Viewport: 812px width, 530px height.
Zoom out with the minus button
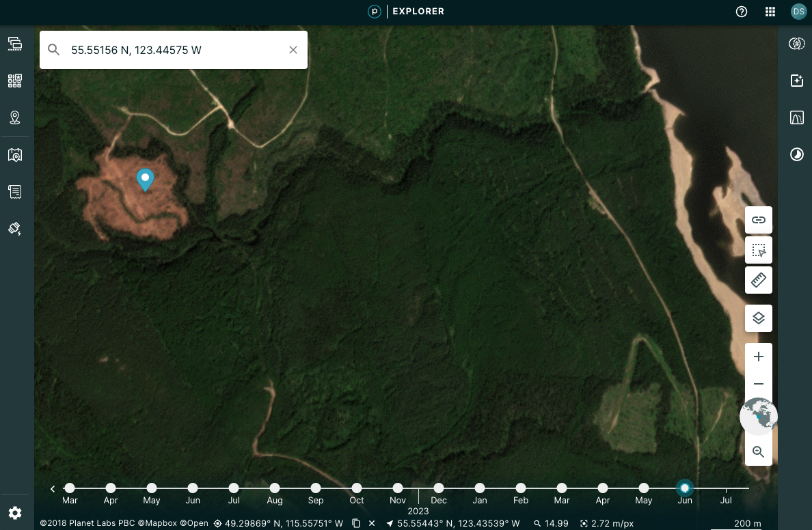click(759, 384)
